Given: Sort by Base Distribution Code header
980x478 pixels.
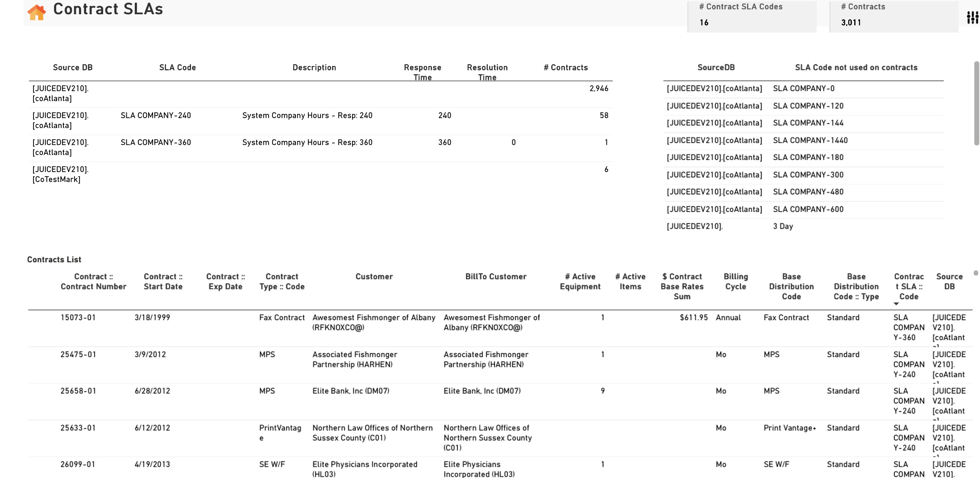Looking at the screenshot, I should point(791,286).
